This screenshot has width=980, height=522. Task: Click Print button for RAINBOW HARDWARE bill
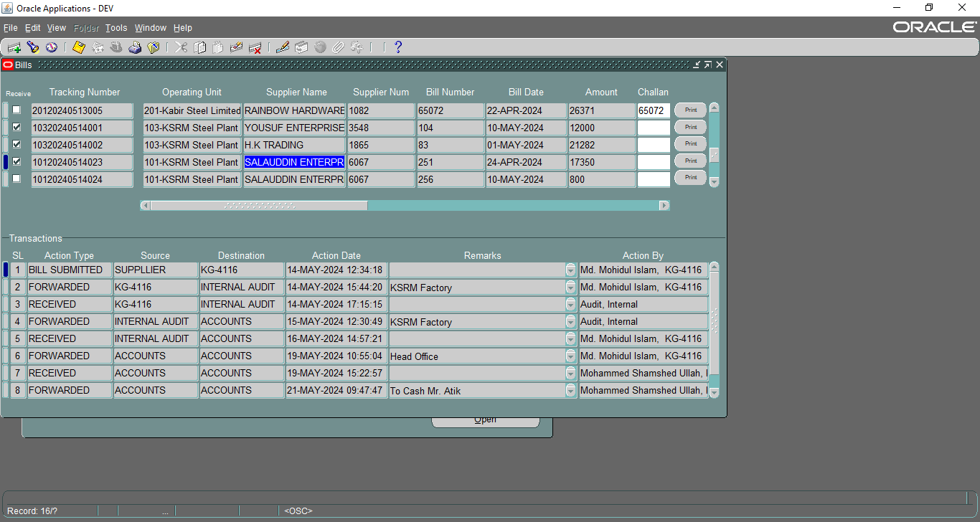tap(690, 110)
